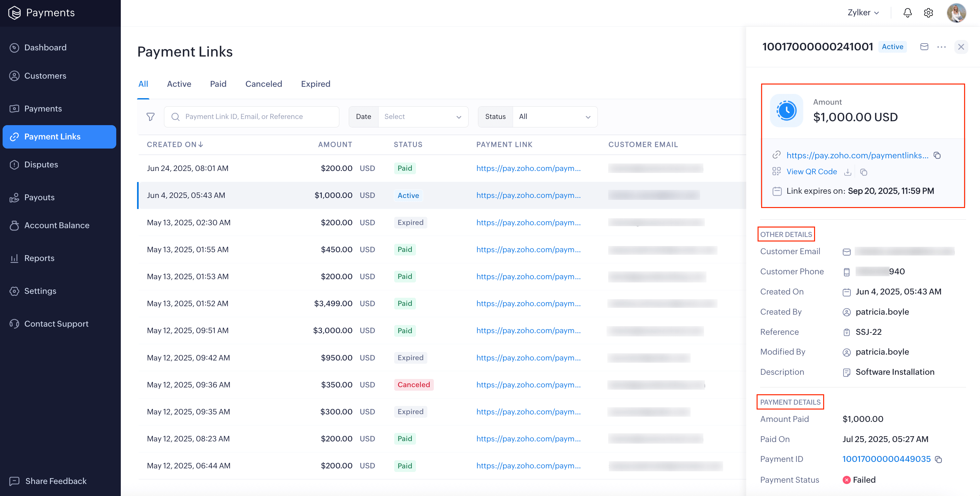Switch to the Canceled tab
The height and width of the screenshot is (496, 980).
[x=263, y=84]
